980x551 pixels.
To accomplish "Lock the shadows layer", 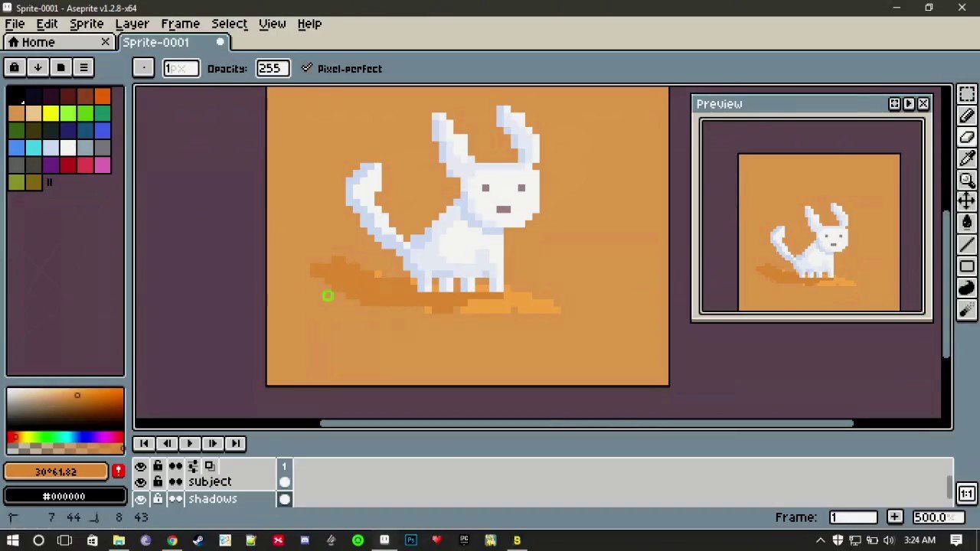I will coord(158,499).
